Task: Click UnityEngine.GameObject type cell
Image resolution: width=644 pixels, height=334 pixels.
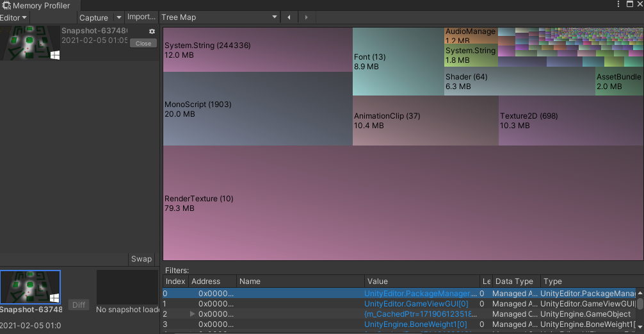Action: [x=585, y=314]
